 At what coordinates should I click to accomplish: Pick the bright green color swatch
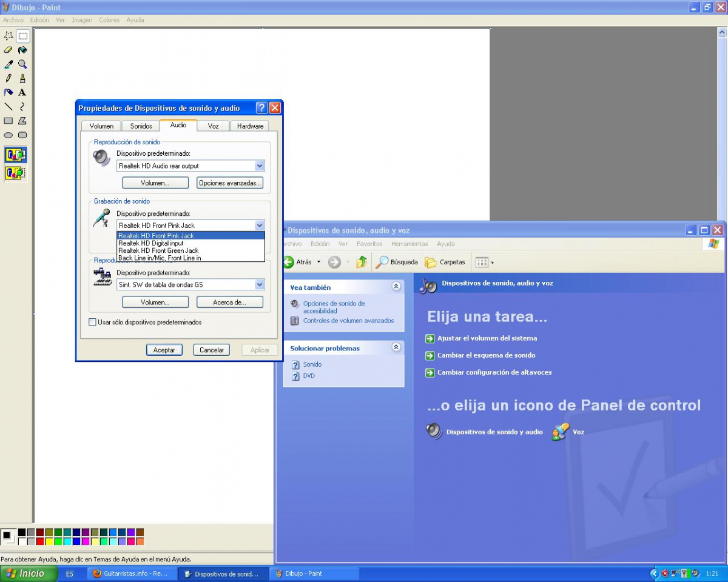(58, 541)
